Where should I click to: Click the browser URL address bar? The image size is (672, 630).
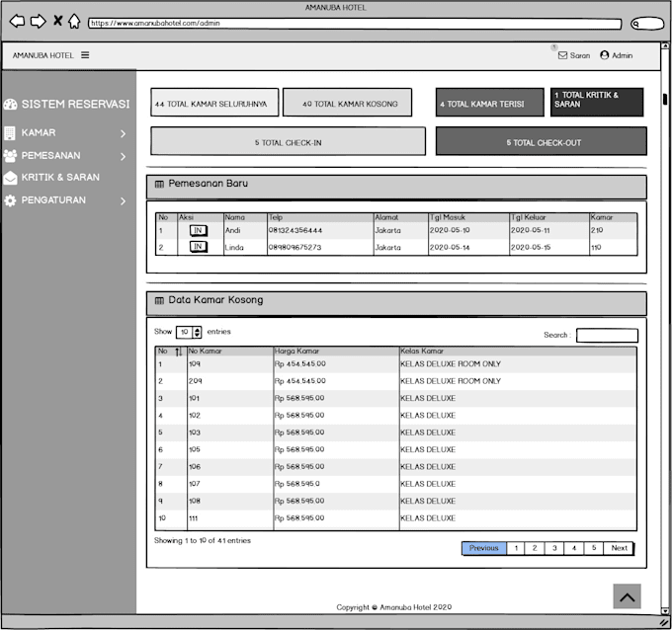[355, 24]
